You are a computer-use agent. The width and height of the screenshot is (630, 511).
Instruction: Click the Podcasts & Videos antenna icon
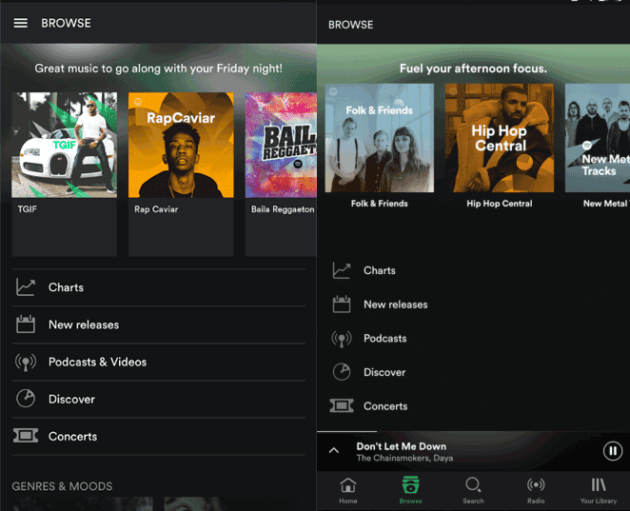pyautogui.click(x=25, y=362)
